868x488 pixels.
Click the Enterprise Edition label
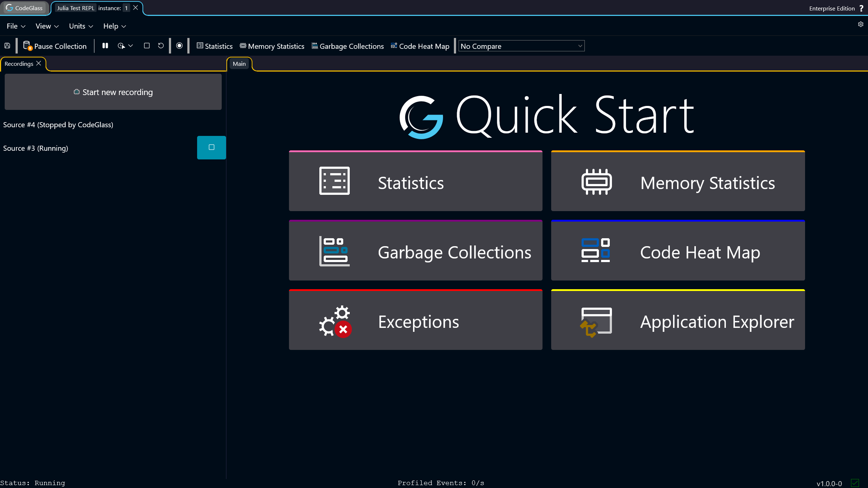pyautogui.click(x=832, y=8)
